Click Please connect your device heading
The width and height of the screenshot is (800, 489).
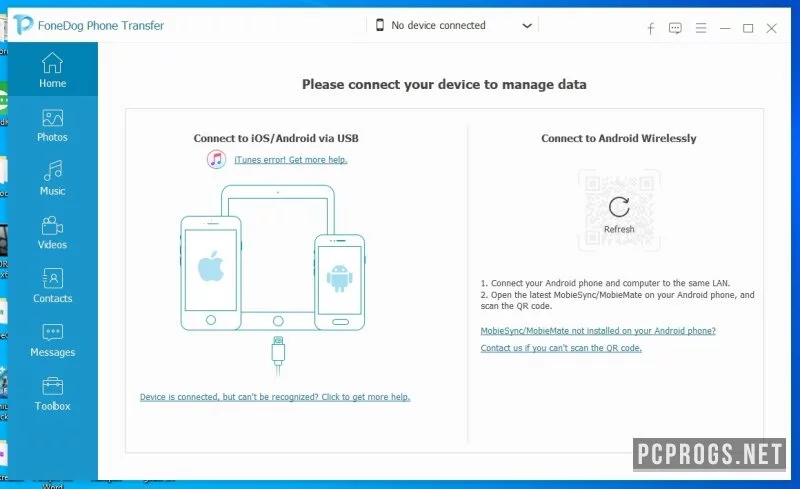coord(444,84)
